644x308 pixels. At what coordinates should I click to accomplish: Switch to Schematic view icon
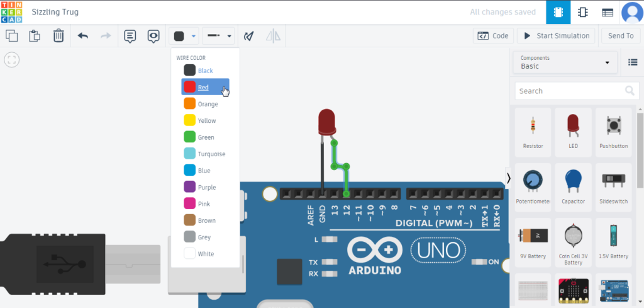click(x=582, y=13)
